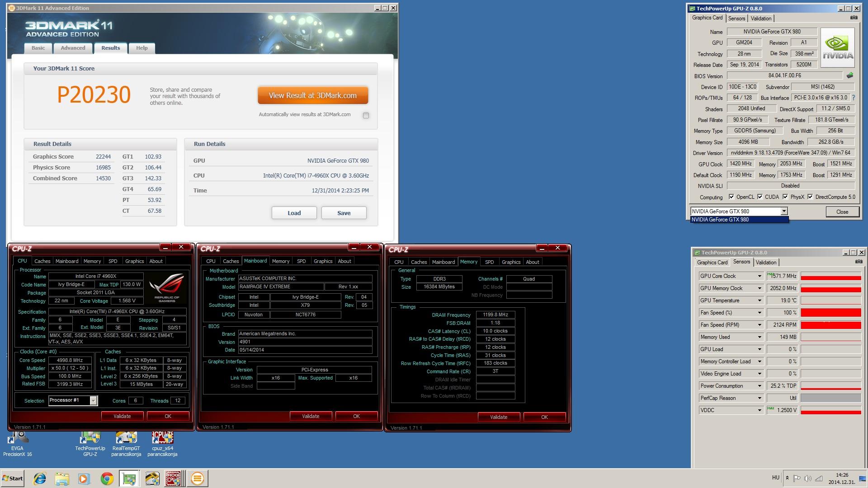
Task: Toggle CUDA checkbox in GPU-Z
Action: (760, 197)
